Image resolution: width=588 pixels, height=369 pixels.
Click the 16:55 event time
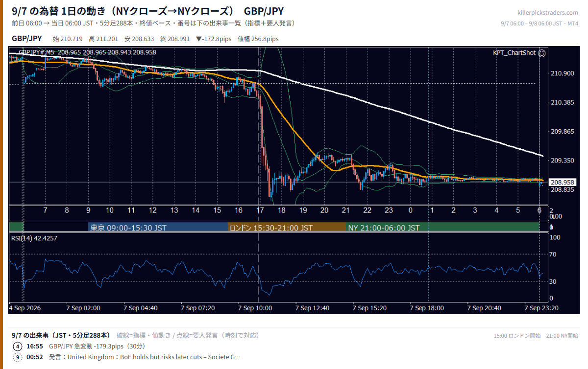tap(35, 346)
